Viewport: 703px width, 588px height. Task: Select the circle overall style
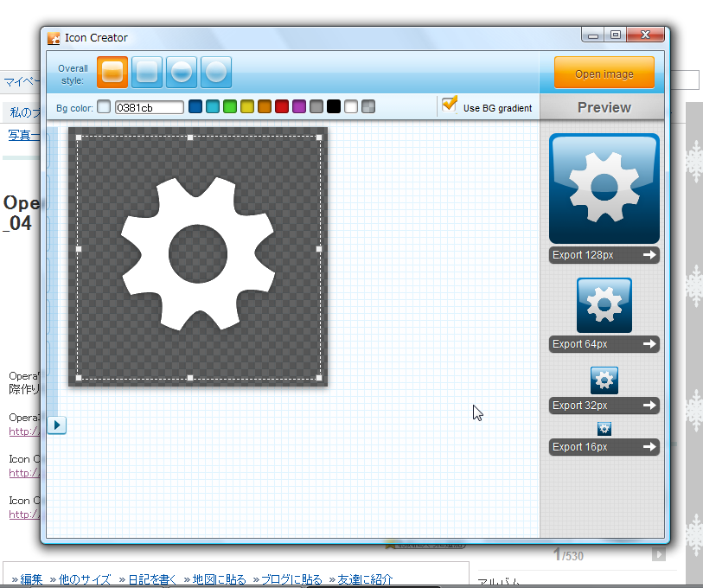(216, 73)
